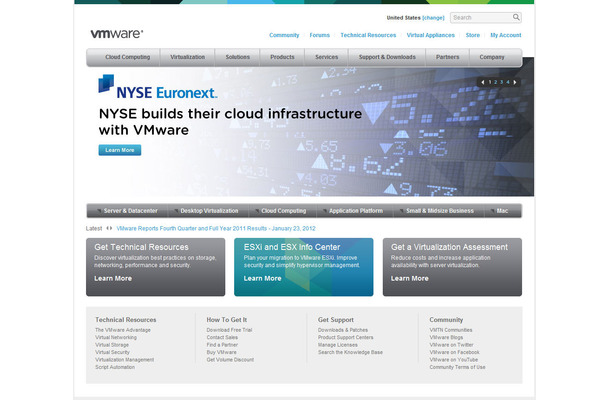The width and height of the screenshot is (610, 400).
Task: Open the Store link
Action: (473, 35)
